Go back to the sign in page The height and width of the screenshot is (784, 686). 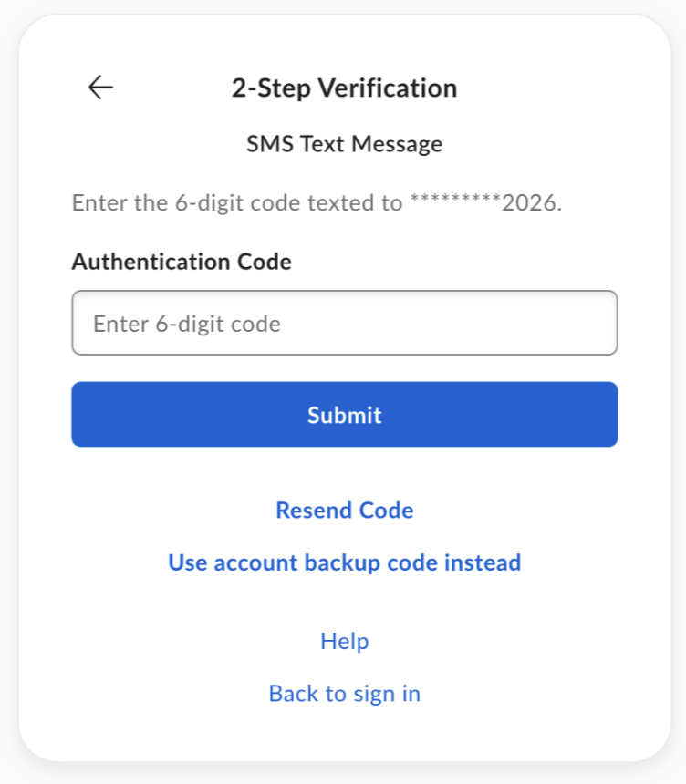coord(344,694)
